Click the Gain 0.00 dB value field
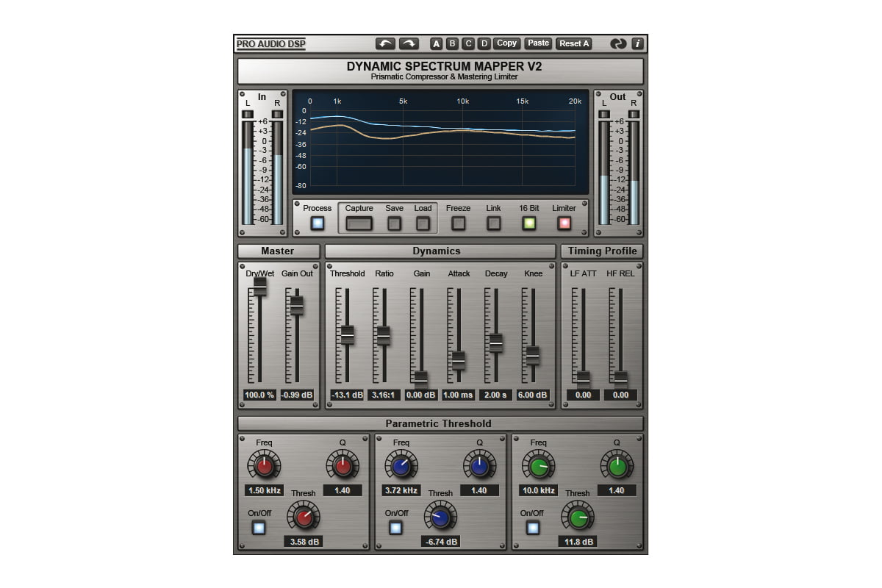Screen dimensions: 882x588 coord(421,395)
